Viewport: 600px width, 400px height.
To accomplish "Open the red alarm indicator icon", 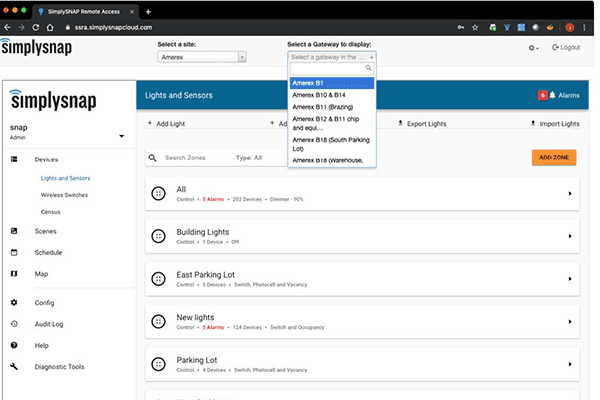I will (x=543, y=95).
